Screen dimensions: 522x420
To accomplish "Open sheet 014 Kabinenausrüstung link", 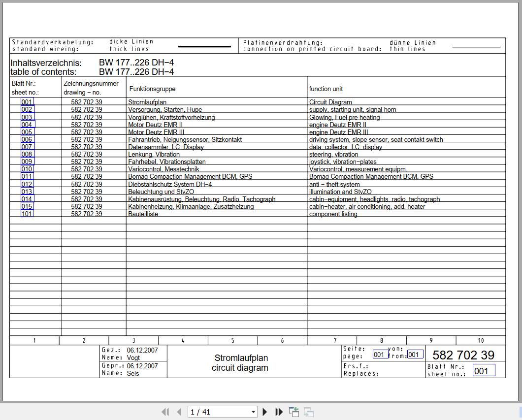I will (x=27, y=199).
